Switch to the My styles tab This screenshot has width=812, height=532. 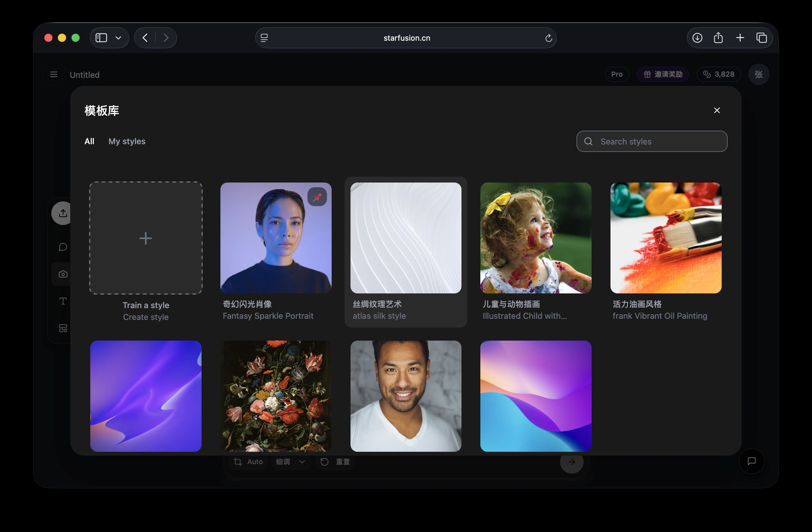pyautogui.click(x=127, y=141)
